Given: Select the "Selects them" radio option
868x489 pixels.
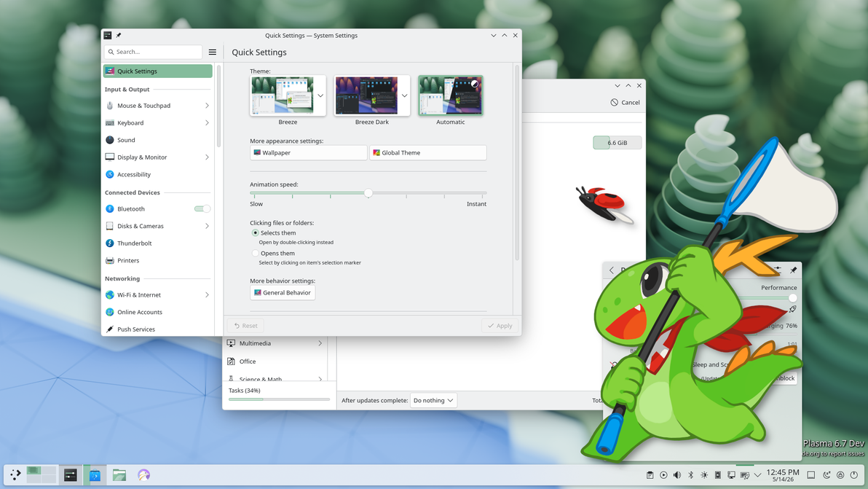Looking at the screenshot, I should 255,233.
